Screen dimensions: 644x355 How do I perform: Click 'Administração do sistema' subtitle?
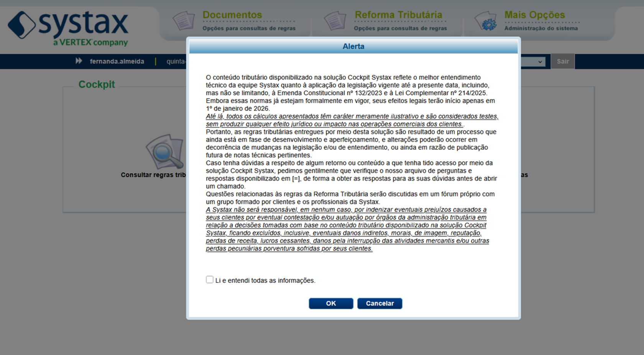pos(541,28)
